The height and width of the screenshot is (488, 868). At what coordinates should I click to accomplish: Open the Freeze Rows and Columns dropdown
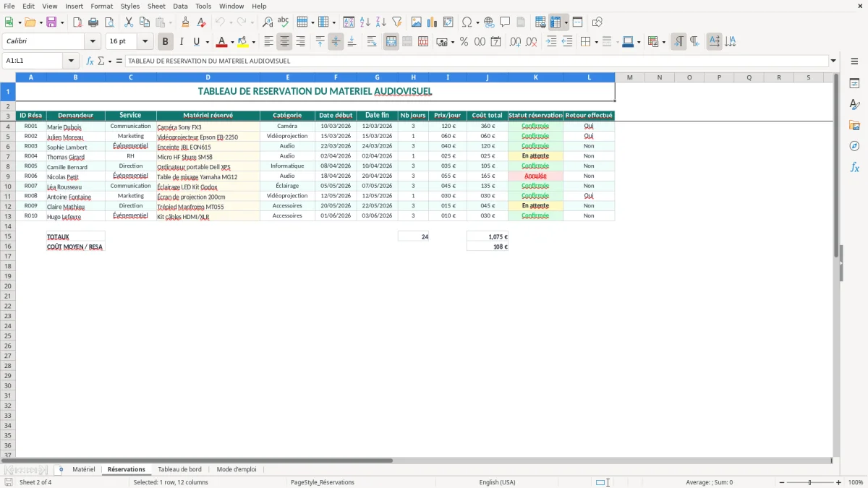(566, 22)
